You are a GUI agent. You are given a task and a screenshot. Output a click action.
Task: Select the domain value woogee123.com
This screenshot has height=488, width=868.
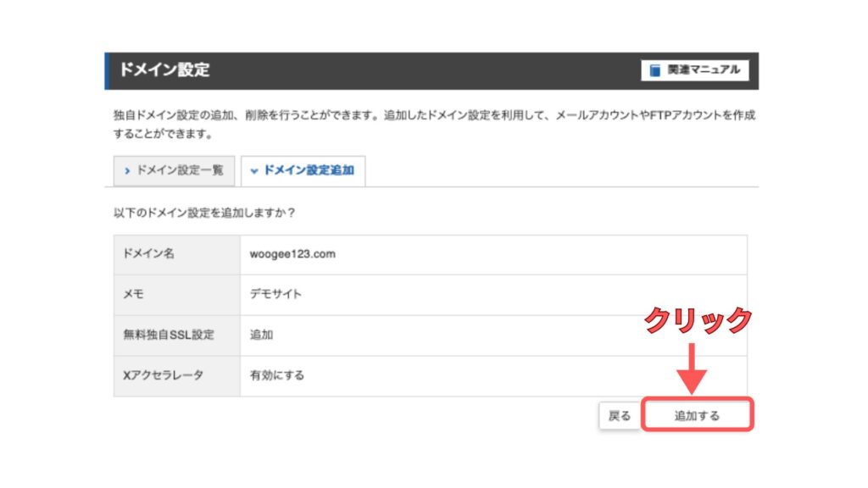[292, 254]
